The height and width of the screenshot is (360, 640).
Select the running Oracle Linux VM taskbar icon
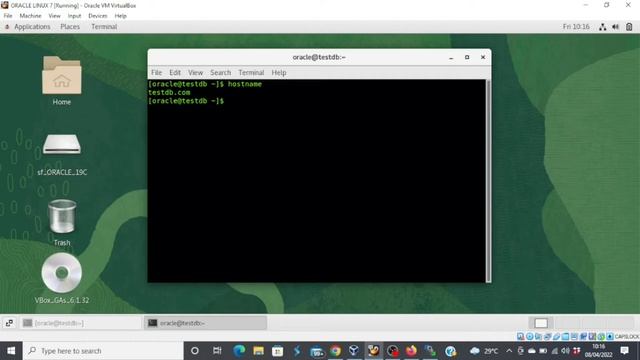tap(373, 351)
